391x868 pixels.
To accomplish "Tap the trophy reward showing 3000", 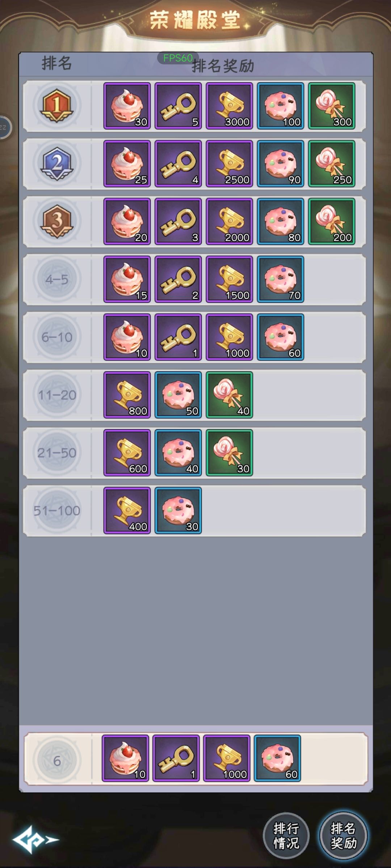I will coord(229,106).
